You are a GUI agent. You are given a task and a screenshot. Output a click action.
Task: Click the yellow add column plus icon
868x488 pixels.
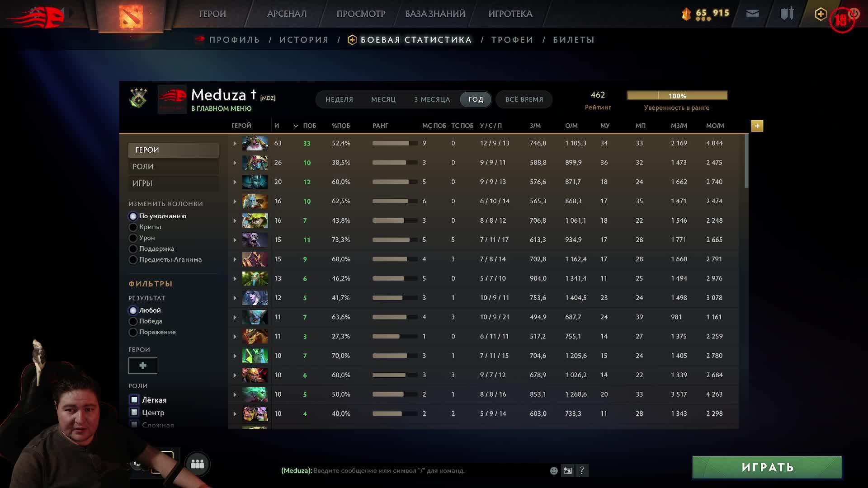click(x=757, y=126)
